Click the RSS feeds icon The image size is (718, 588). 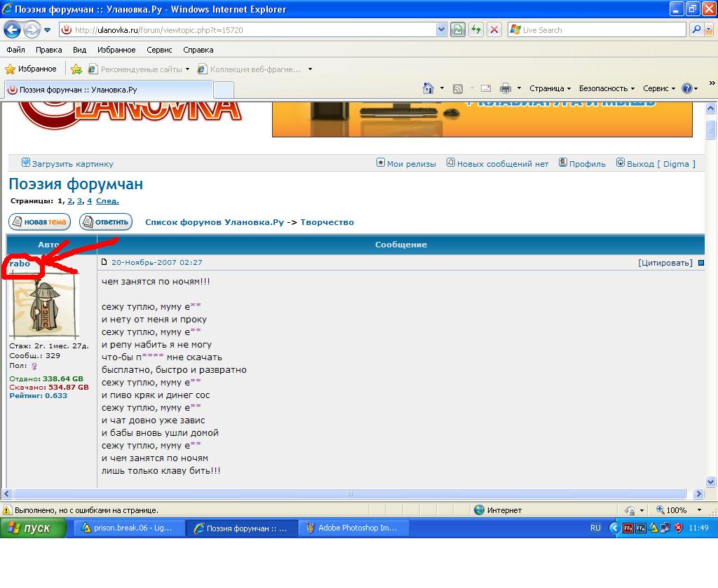pos(458,88)
